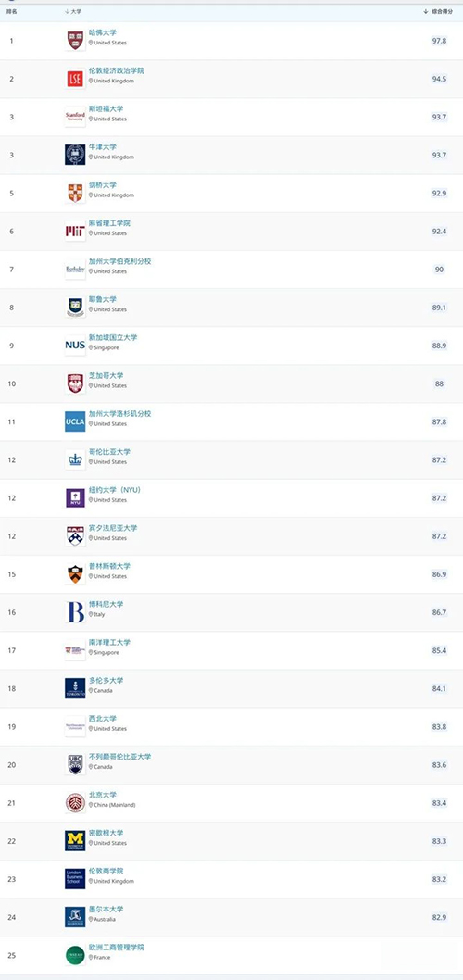Viewport: 463px width, 980px height.
Task: Open the 不列颠哥伦比亚大学 link
Action: point(120,757)
